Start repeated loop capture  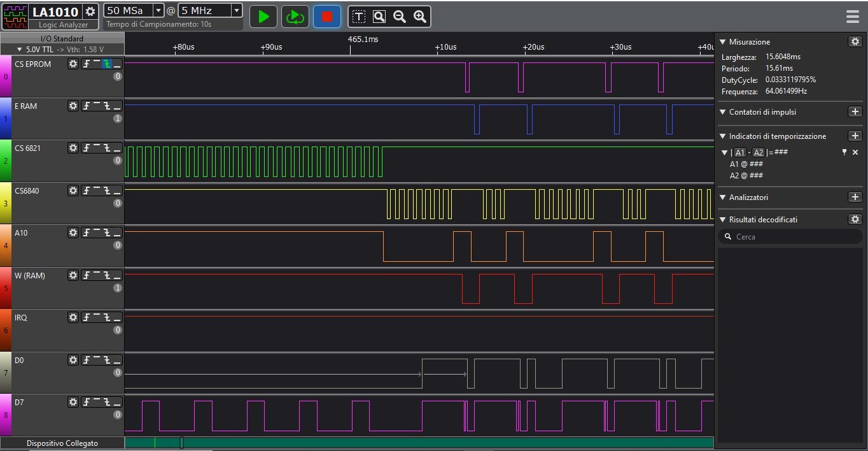click(295, 17)
